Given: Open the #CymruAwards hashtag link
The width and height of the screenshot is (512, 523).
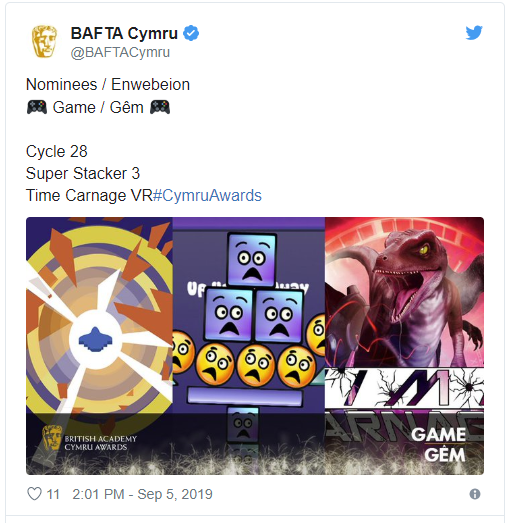Looking at the screenshot, I should tap(207, 195).
